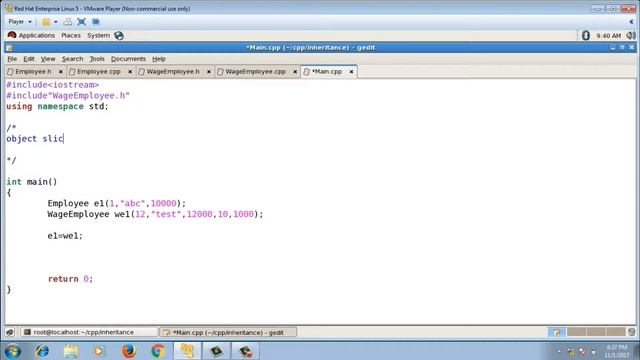The width and height of the screenshot is (640, 360).
Task: Click the Unity mode icon in VMware toolbar
Action: pos(96,22)
